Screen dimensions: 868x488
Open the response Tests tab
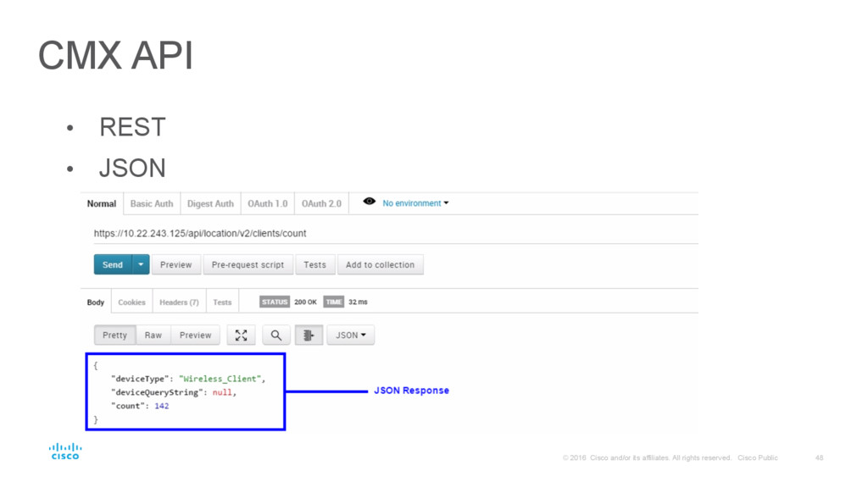click(223, 302)
